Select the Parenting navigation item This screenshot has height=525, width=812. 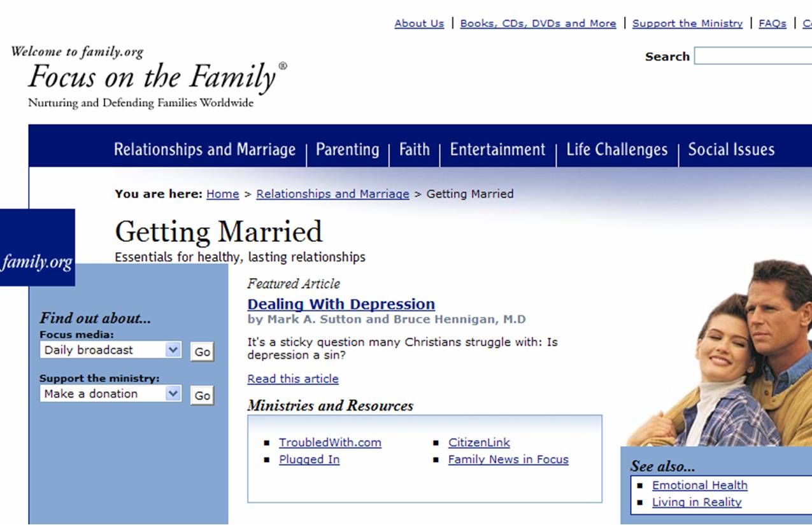347,150
